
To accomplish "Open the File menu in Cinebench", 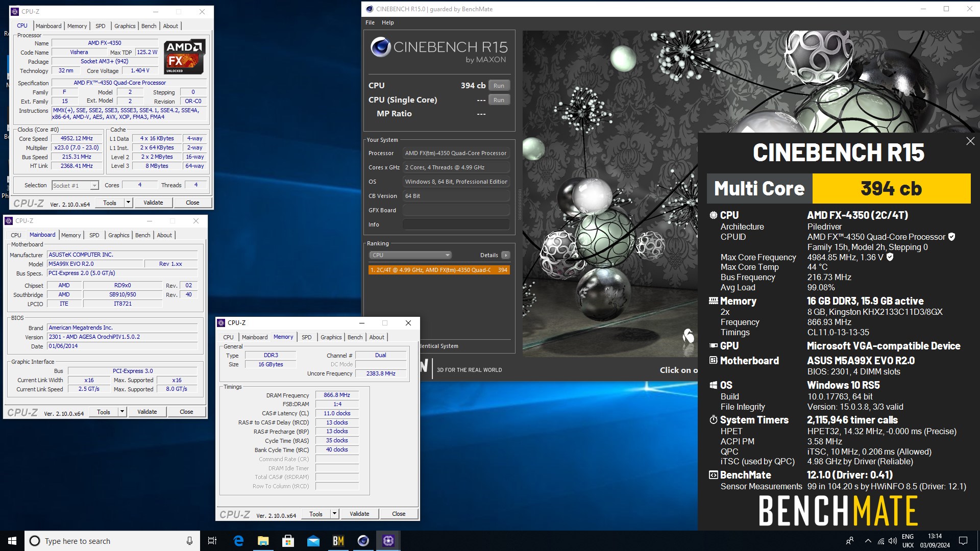I will pyautogui.click(x=370, y=22).
